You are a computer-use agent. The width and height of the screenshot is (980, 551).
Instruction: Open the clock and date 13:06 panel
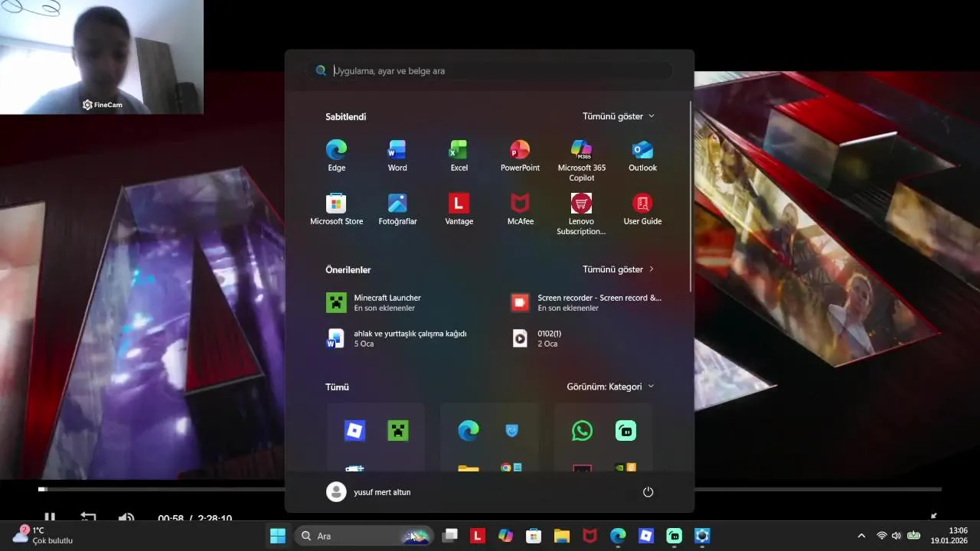949,535
